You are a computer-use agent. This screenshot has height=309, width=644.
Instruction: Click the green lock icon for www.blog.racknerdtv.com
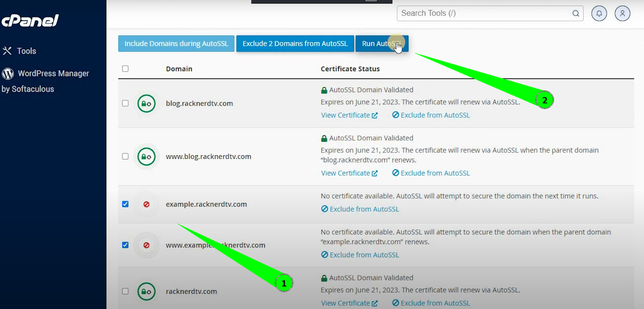click(x=147, y=157)
